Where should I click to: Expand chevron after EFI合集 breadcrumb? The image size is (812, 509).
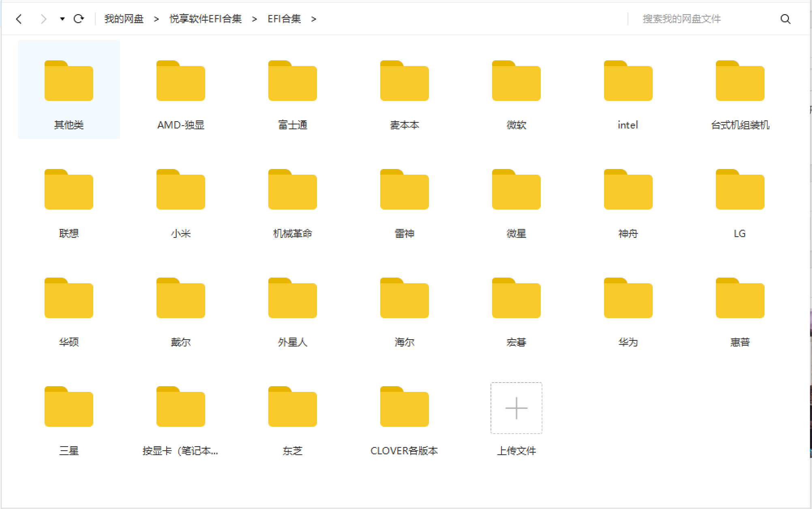[x=313, y=19]
